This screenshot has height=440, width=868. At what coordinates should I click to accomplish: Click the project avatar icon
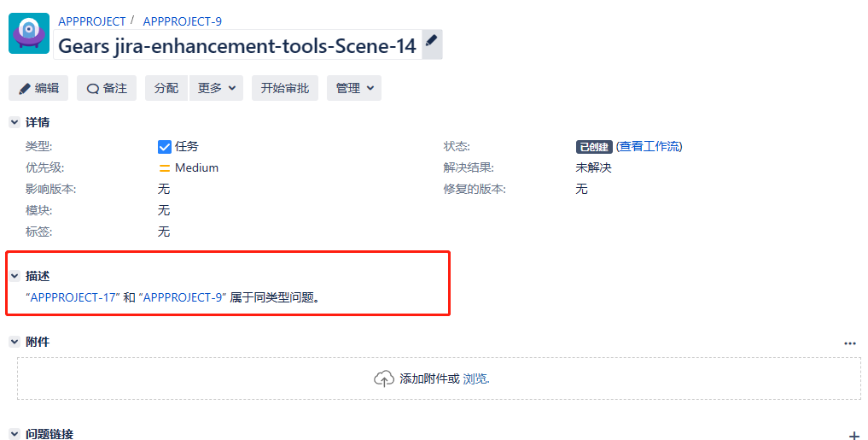coord(29,34)
